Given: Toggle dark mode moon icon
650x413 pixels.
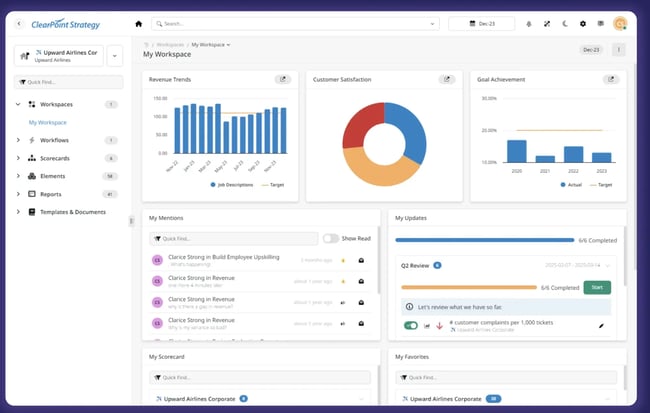Looking at the screenshot, I should tap(565, 23).
